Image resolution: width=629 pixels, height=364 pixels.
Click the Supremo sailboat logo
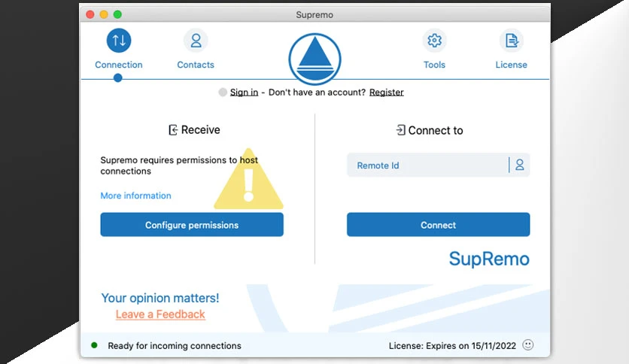tap(315, 59)
